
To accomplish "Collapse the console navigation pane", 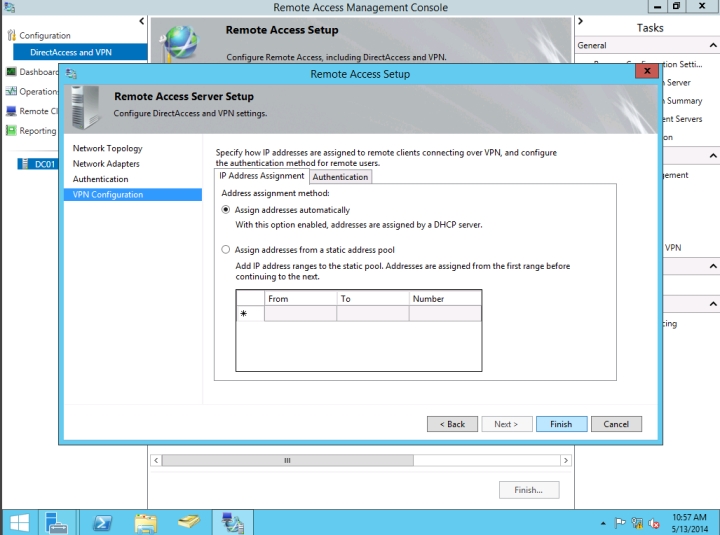I will click(x=141, y=21).
